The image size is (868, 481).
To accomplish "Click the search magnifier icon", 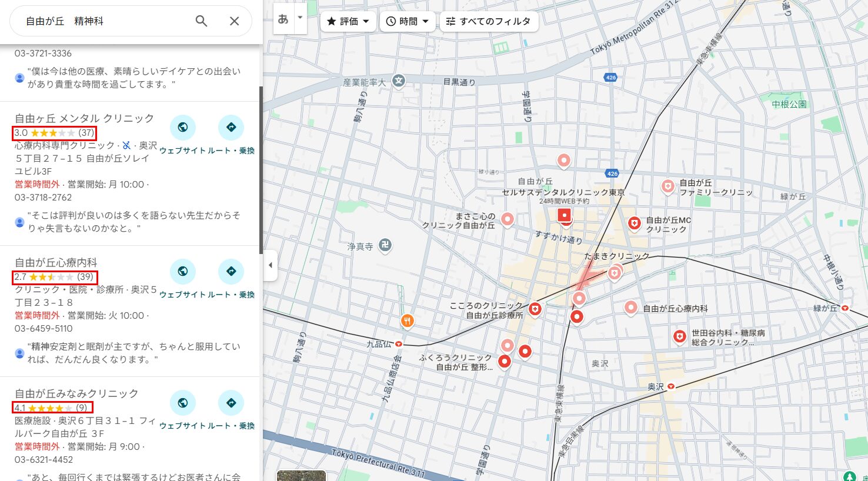I will pos(201,21).
